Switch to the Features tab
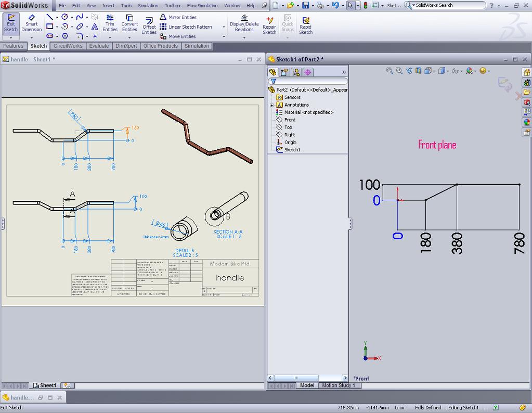The image size is (532, 413). (13, 46)
